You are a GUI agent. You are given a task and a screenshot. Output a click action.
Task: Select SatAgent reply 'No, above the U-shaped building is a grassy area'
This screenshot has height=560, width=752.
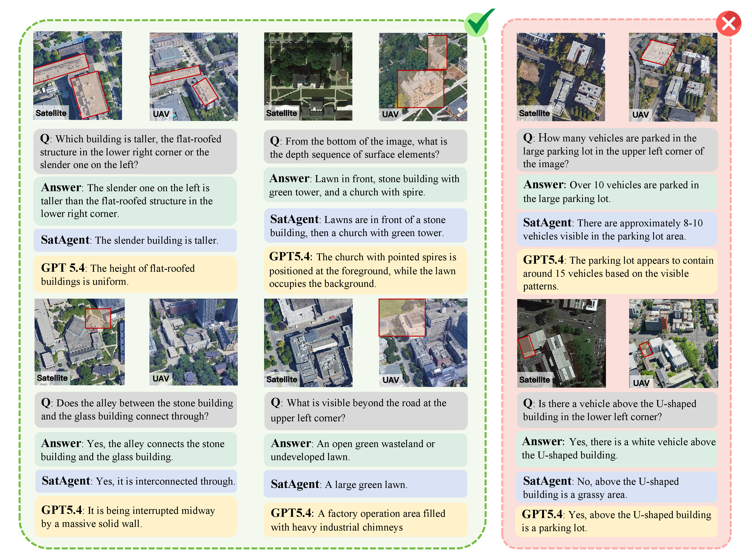point(616,487)
